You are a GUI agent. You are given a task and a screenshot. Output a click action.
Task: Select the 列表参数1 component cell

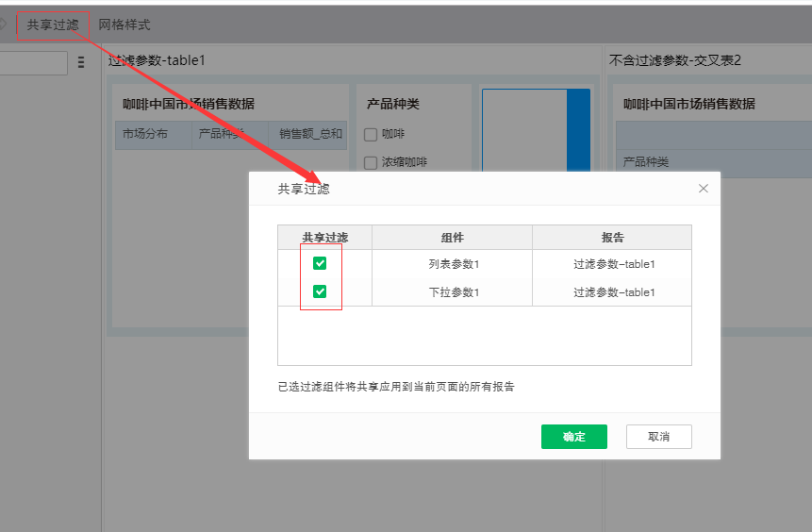tap(454, 264)
